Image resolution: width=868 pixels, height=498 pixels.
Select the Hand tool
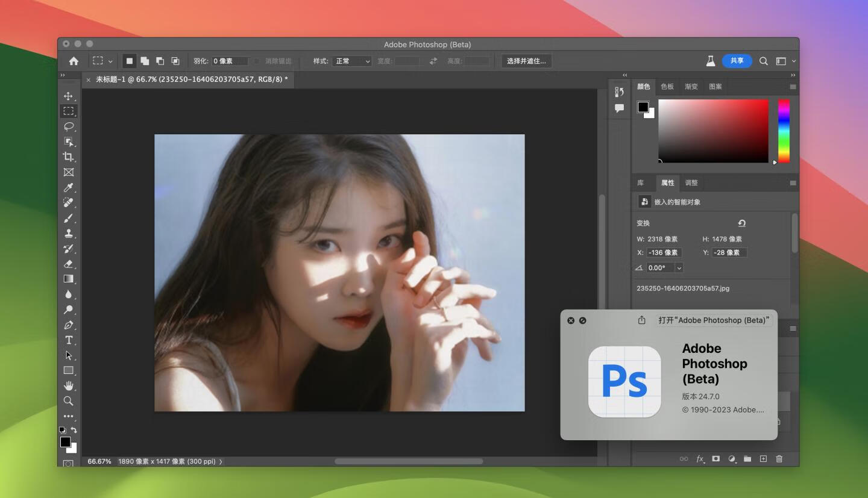68,385
